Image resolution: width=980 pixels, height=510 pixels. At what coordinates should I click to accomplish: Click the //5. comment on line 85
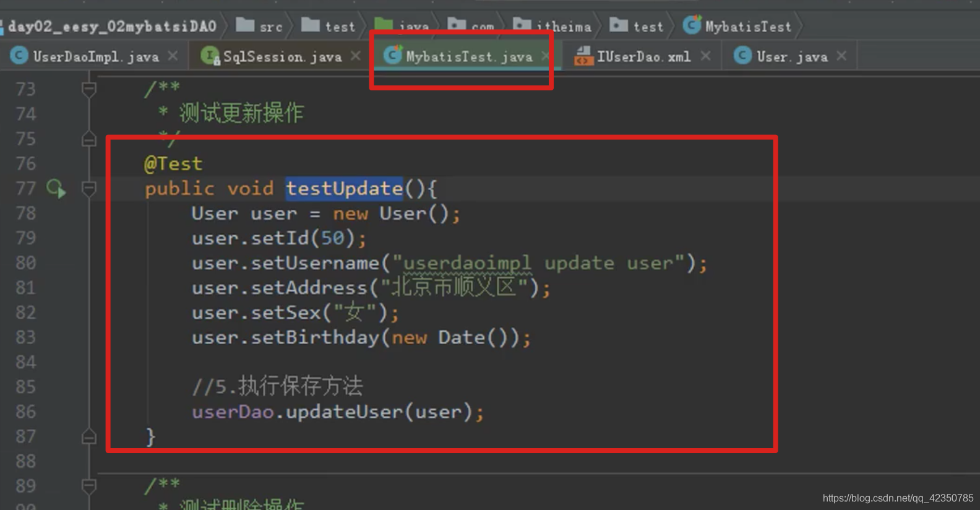pyautogui.click(x=277, y=386)
